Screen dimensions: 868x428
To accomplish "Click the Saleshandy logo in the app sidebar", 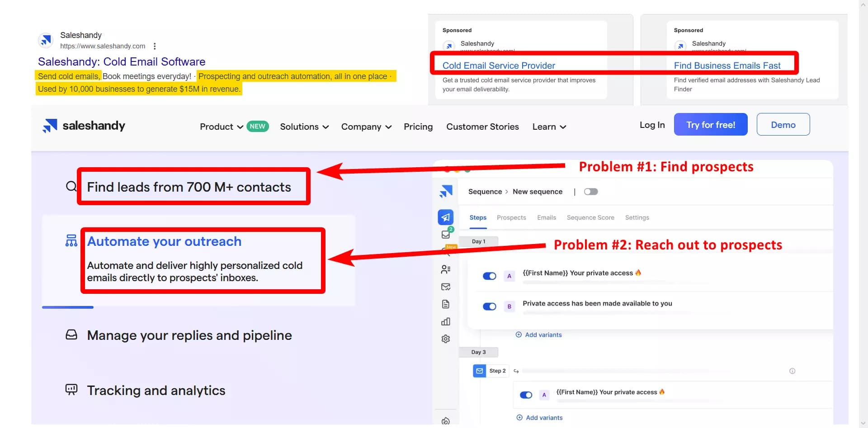I will coord(446,191).
